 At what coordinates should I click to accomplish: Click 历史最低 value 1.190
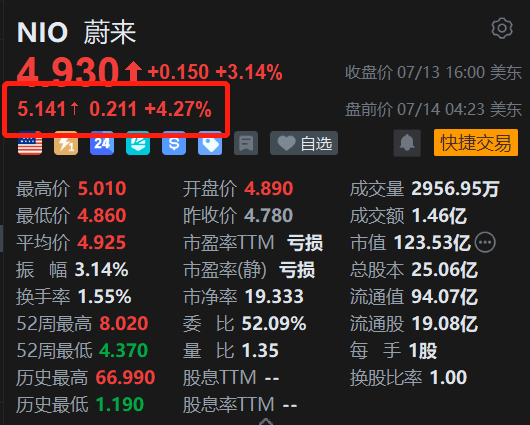120,404
